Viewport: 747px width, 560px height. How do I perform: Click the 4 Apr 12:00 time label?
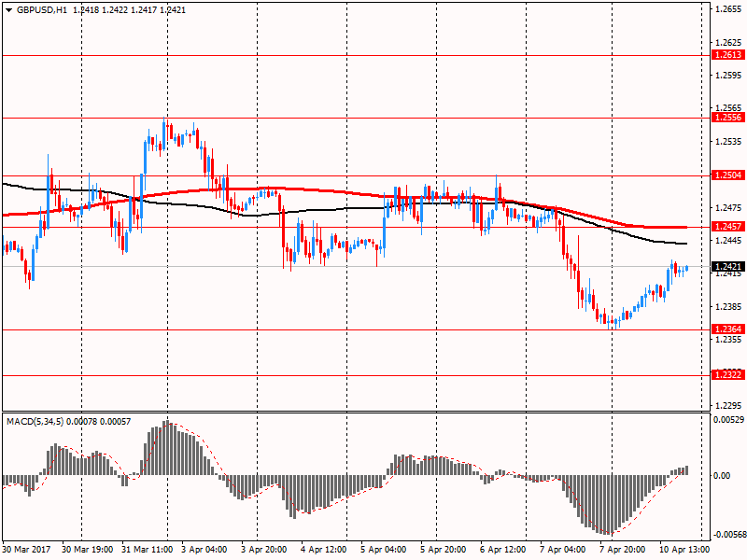tap(324, 550)
